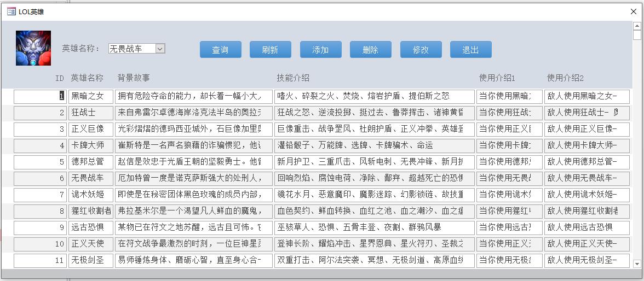
Task: Click the skills cell starting 巨像重击
Action: pyautogui.click(x=375, y=129)
